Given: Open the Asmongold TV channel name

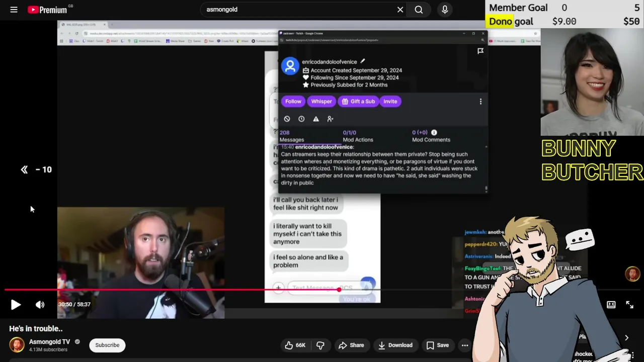Looking at the screenshot, I should [x=49, y=342].
